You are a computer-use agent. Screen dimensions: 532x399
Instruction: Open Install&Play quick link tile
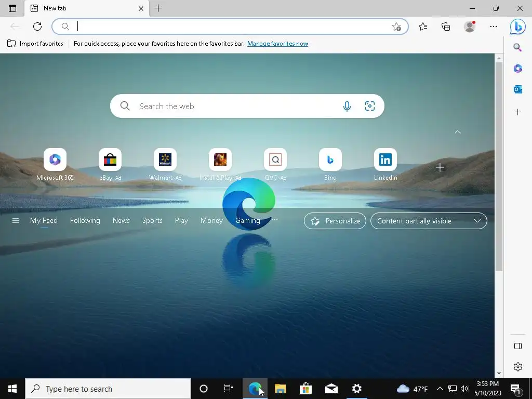tap(220, 165)
